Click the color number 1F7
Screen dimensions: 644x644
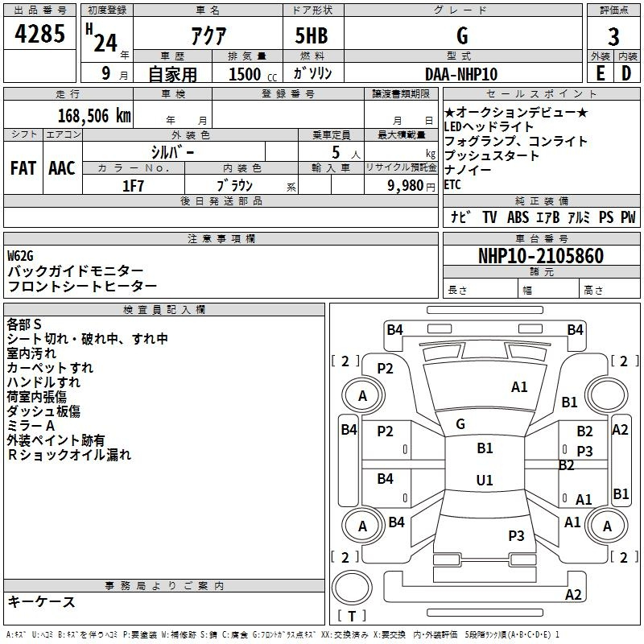pyautogui.click(x=133, y=186)
